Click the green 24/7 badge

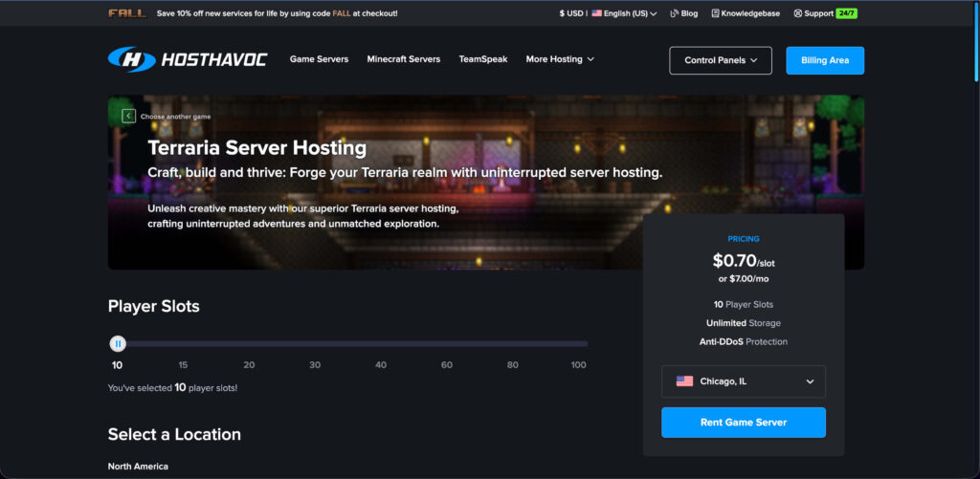click(x=846, y=13)
